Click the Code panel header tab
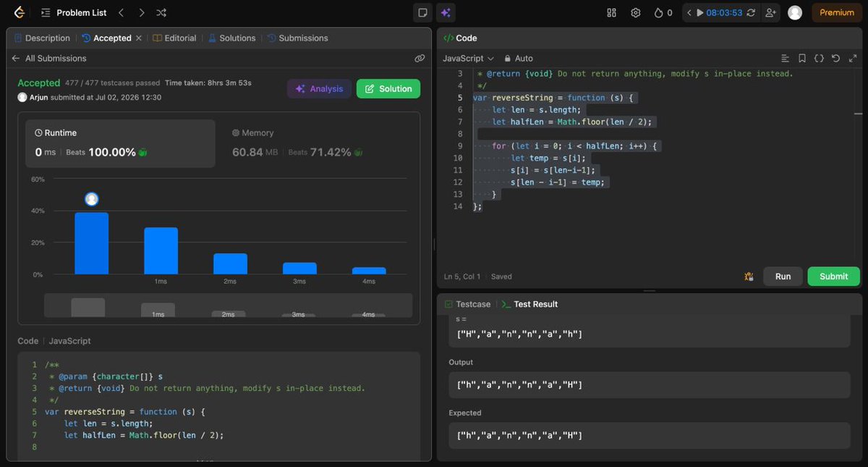 click(x=460, y=38)
